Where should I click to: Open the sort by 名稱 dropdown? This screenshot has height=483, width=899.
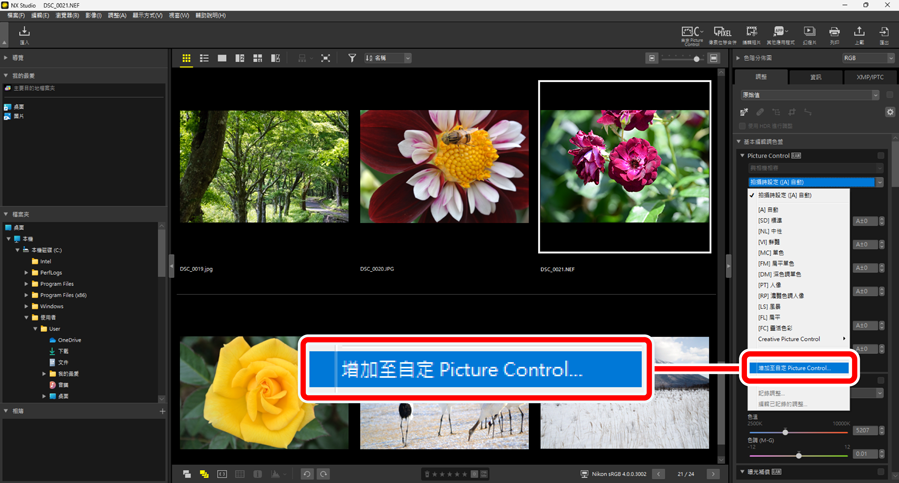(x=388, y=59)
